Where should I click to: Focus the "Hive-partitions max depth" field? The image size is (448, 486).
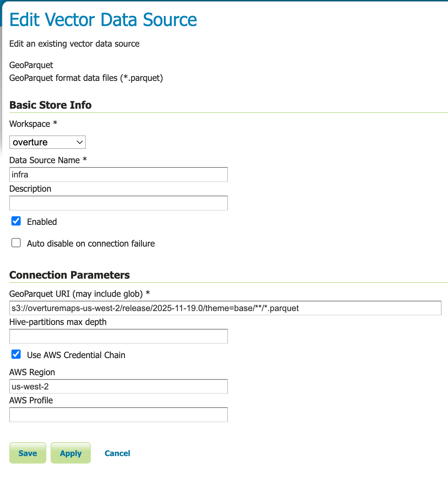(x=118, y=336)
